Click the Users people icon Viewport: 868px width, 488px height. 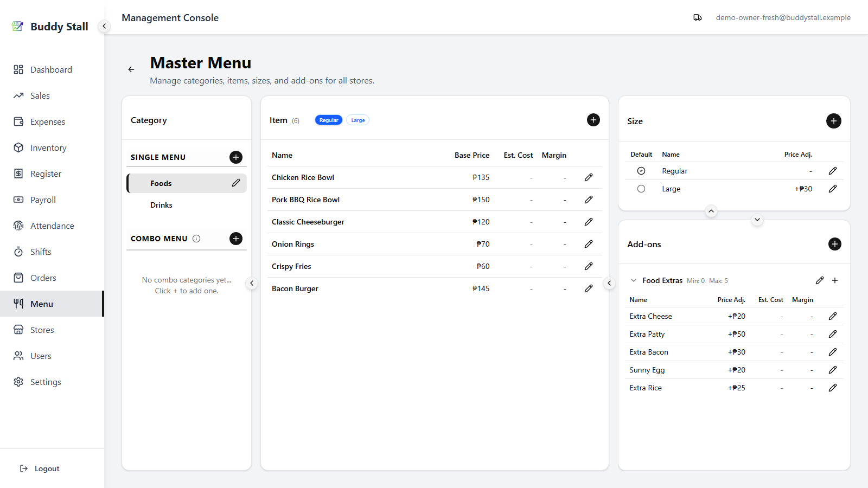(x=18, y=356)
